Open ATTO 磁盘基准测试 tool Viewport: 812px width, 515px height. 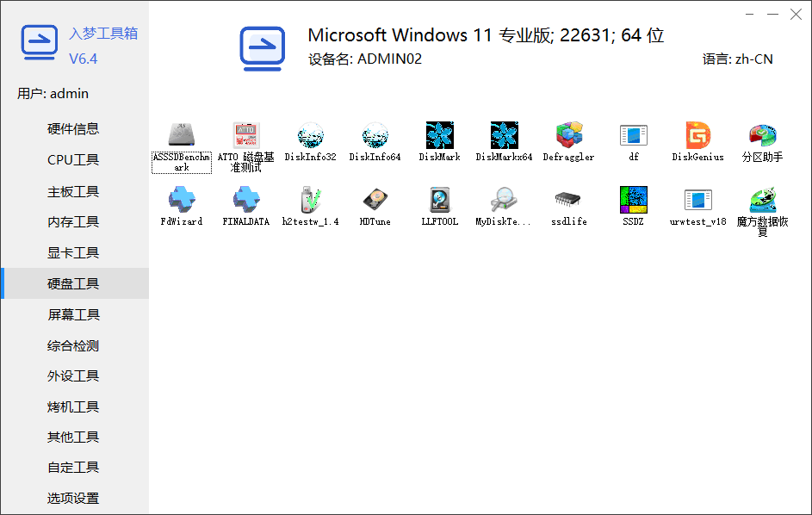[246, 147]
